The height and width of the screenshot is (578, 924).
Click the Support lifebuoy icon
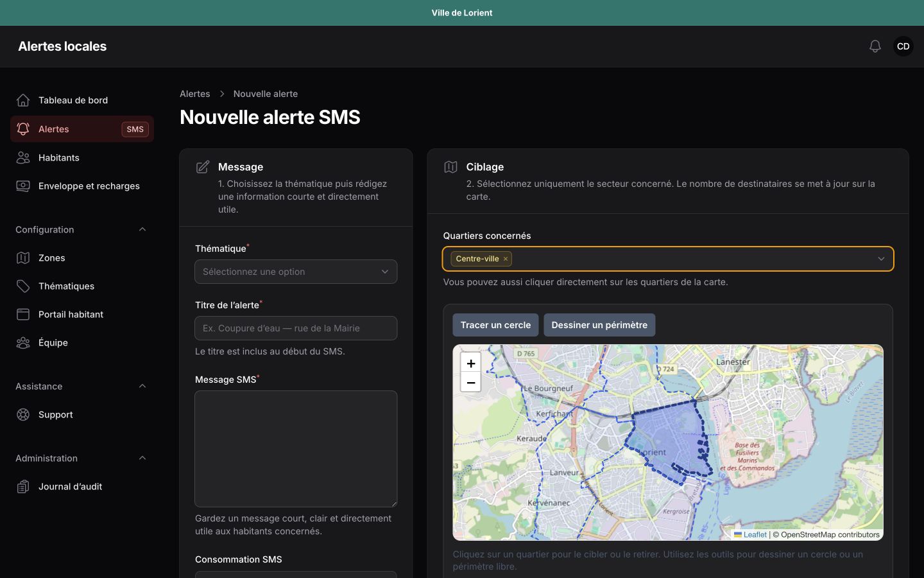[x=23, y=414]
